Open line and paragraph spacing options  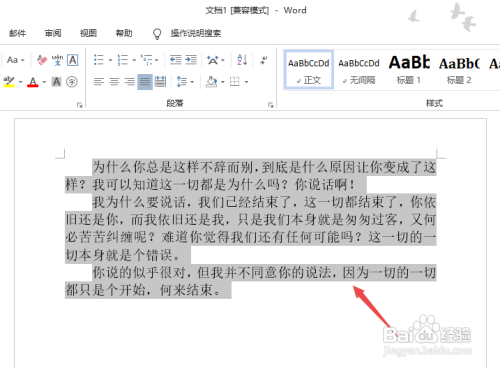[x=181, y=82]
